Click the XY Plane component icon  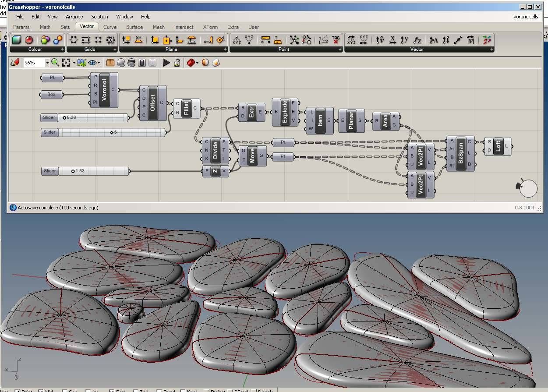point(139,40)
